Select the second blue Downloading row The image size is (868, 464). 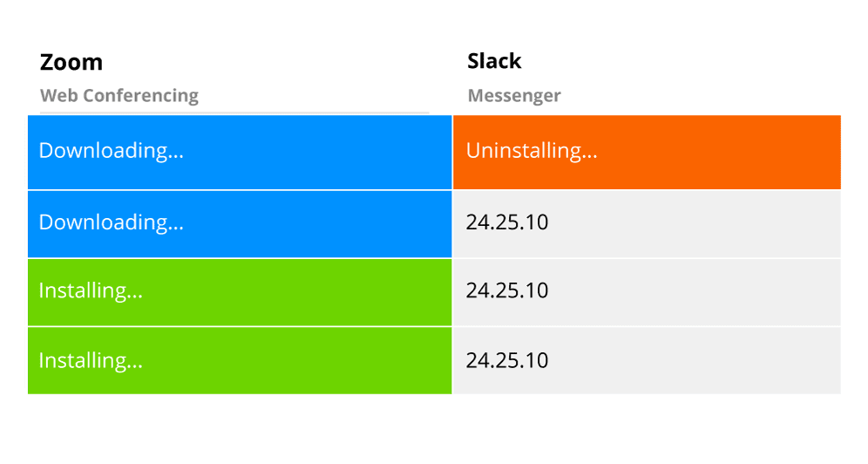coord(240,223)
